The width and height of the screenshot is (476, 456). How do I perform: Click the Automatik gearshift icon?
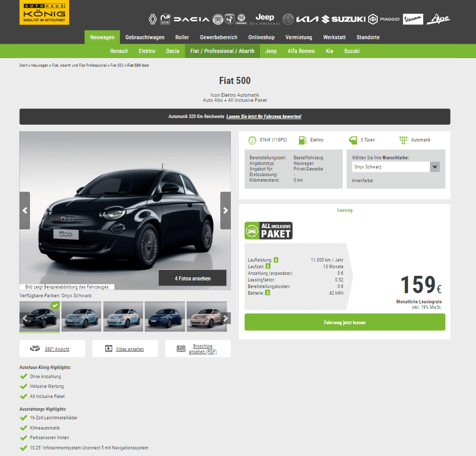point(403,140)
